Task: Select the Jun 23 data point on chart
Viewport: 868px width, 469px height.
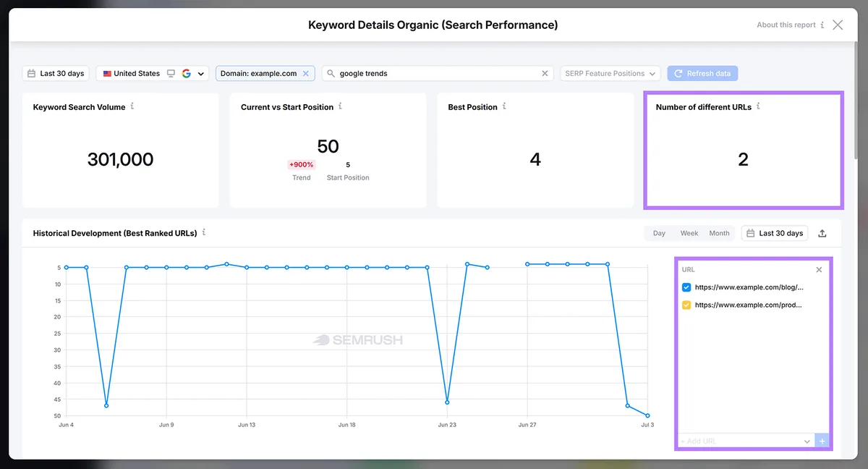Action: click(x=447, y=402)
